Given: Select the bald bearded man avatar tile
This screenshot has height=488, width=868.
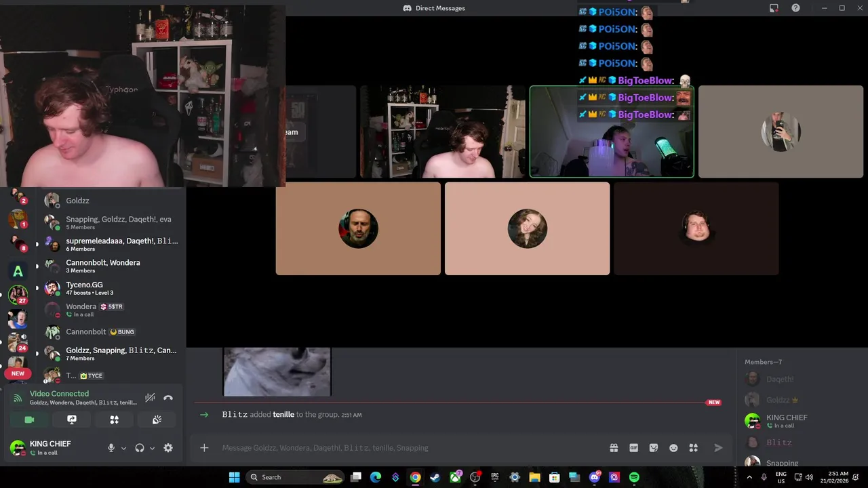Looking at the screenshot, I should pyautogui.click(x=358, y=228).
